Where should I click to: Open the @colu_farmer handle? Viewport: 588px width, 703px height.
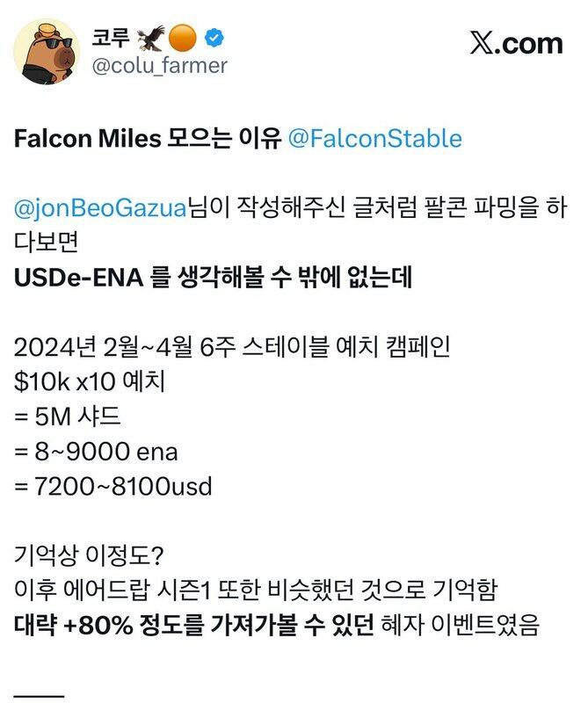coord(160,65)
